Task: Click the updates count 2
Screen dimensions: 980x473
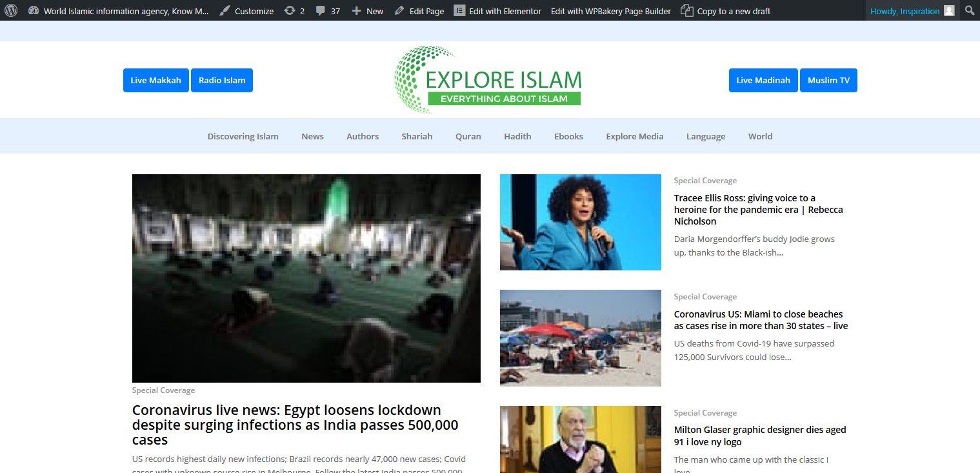Action: click(x=302, y=11)
